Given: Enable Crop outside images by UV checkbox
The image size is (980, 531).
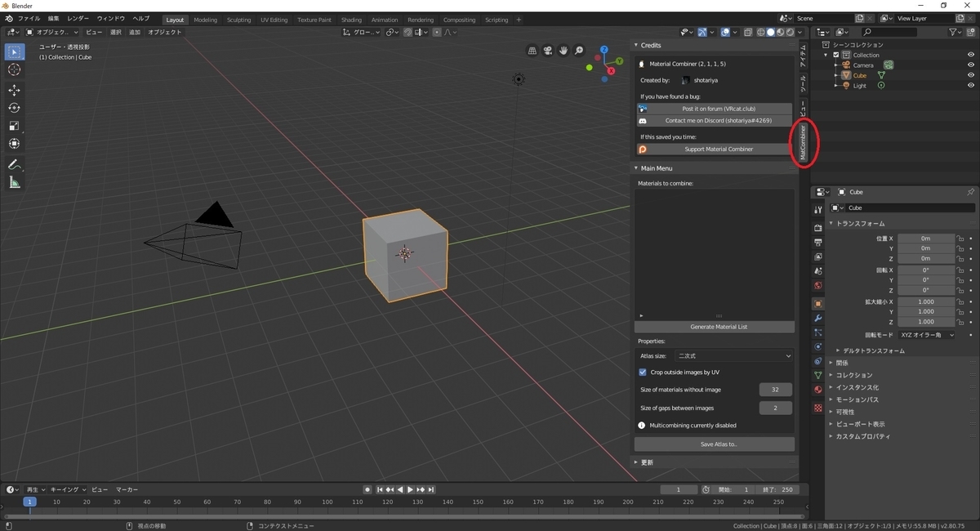Looking at the screenshot, I should [643, 372].
